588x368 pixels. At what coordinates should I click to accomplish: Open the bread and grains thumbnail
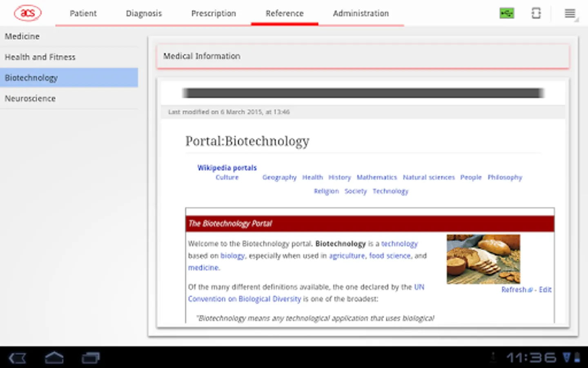coord(483,259)
